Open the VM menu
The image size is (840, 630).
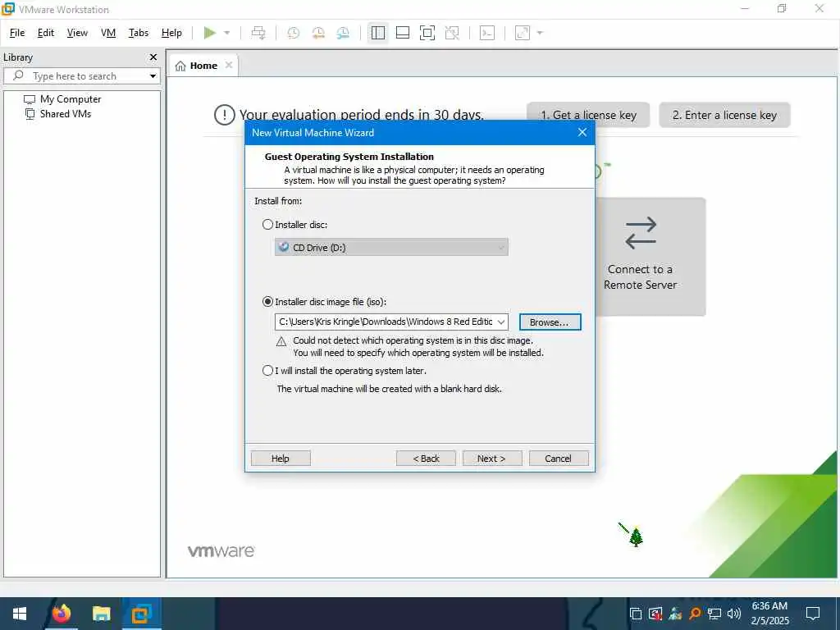click(x=108, y=33)
